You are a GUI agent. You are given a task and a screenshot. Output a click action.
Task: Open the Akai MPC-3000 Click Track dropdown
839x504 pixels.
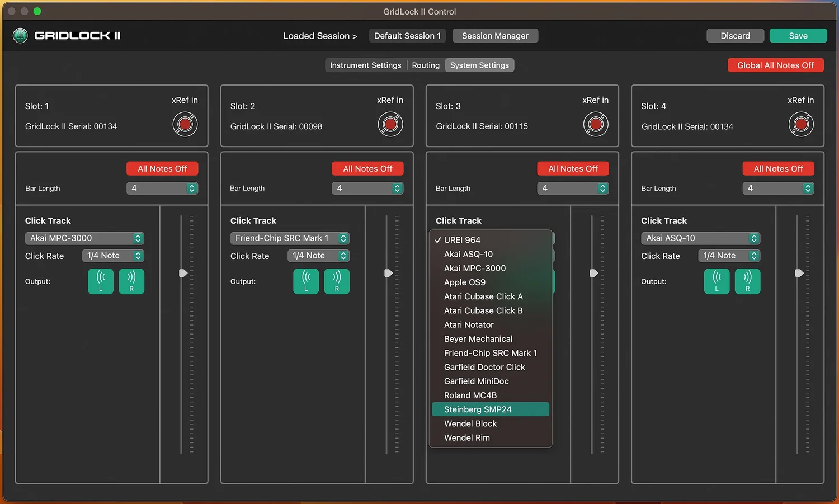coord(84,238)
